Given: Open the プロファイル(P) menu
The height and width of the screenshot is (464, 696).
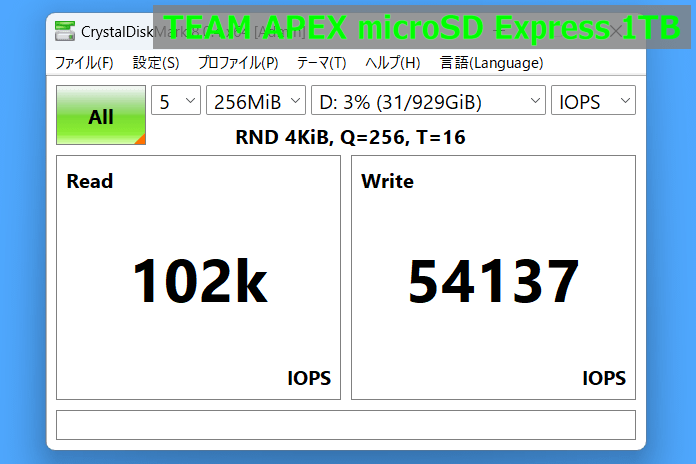Looking at the screenshot, I should tap(238, 62).
